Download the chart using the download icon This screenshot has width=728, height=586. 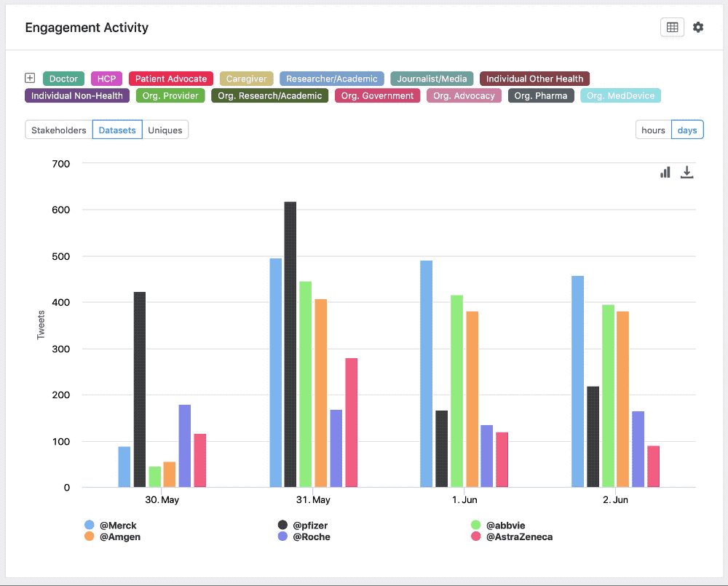point(687,173)
